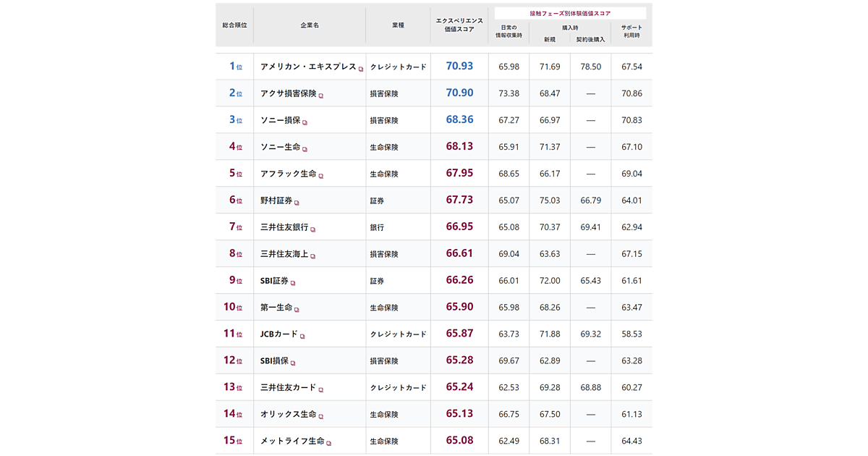Click the 日常の情報収集時 column header
Image resolution: width=868 pixels, height=456 pixels.
pyautogui.click(x=509, y=30)
